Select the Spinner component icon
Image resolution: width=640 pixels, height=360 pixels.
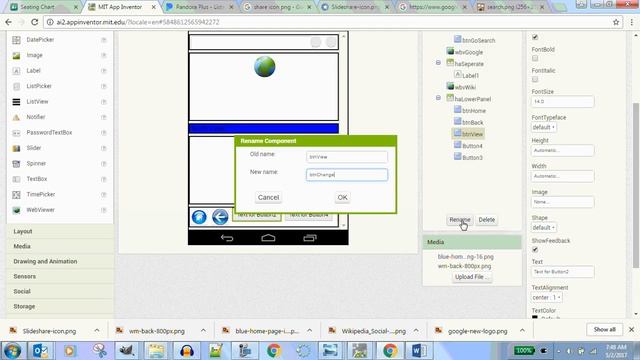[x=16, y=164]
